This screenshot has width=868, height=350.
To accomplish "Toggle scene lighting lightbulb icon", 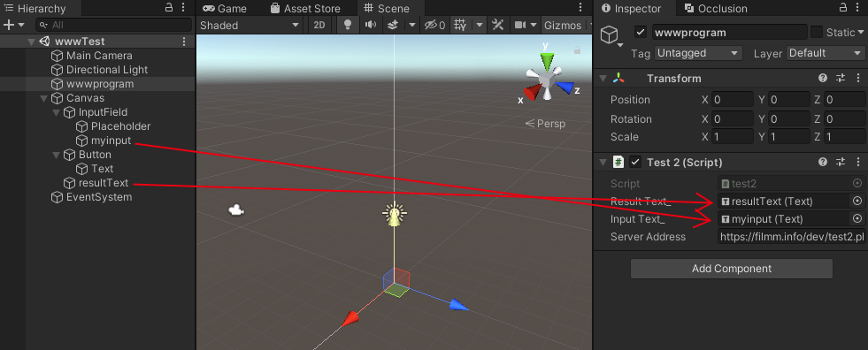I will (x=348, y=25).
